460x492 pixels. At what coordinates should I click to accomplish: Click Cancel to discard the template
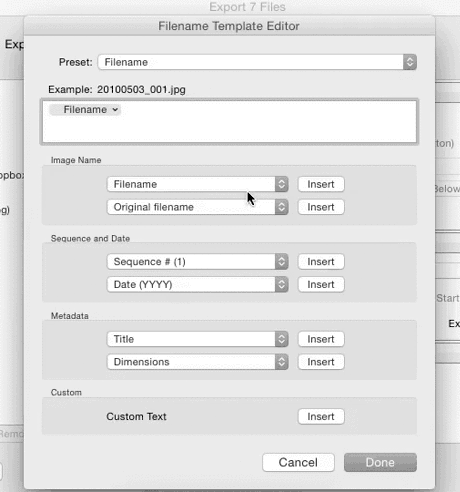tap(298, 462)
